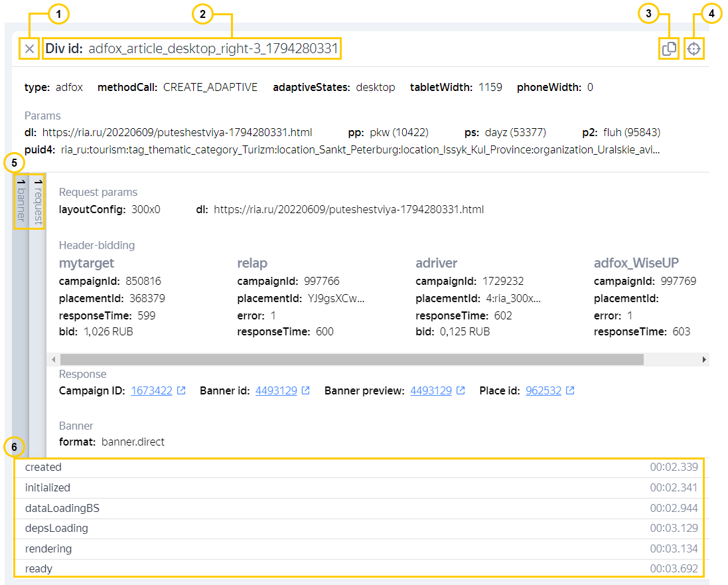Screen dimensions: 728x585
Task: Click the Div id title text
Action: coord(192,48)
